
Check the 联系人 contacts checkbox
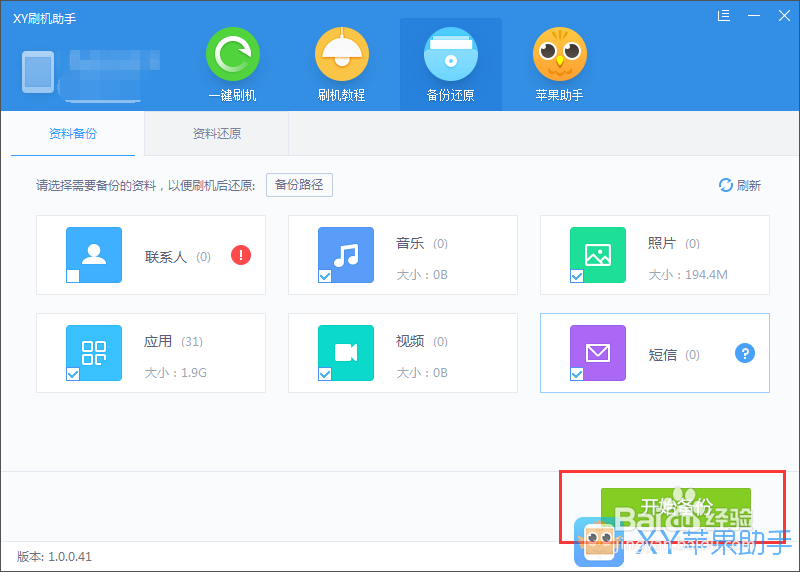(73, 276)
